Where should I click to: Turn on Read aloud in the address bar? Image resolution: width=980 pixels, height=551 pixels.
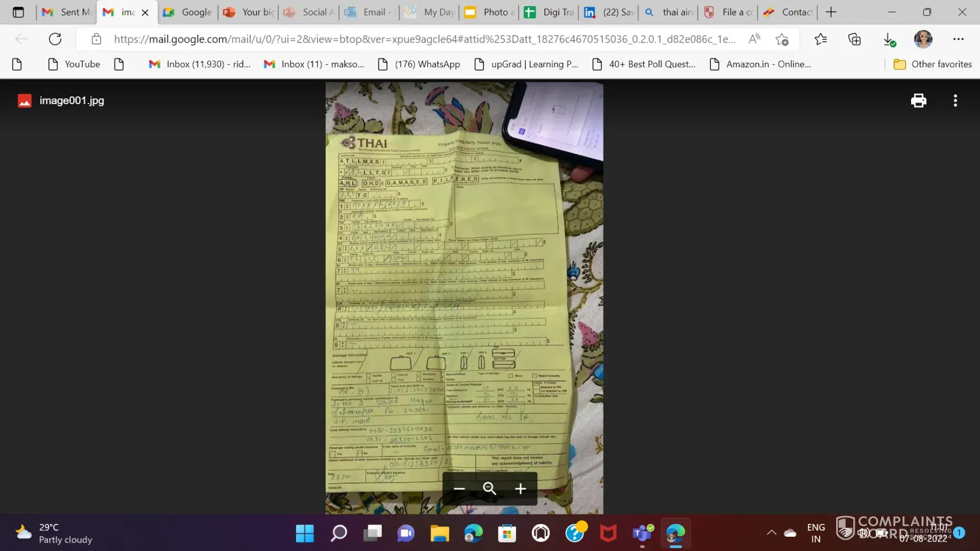click(754, 39)
